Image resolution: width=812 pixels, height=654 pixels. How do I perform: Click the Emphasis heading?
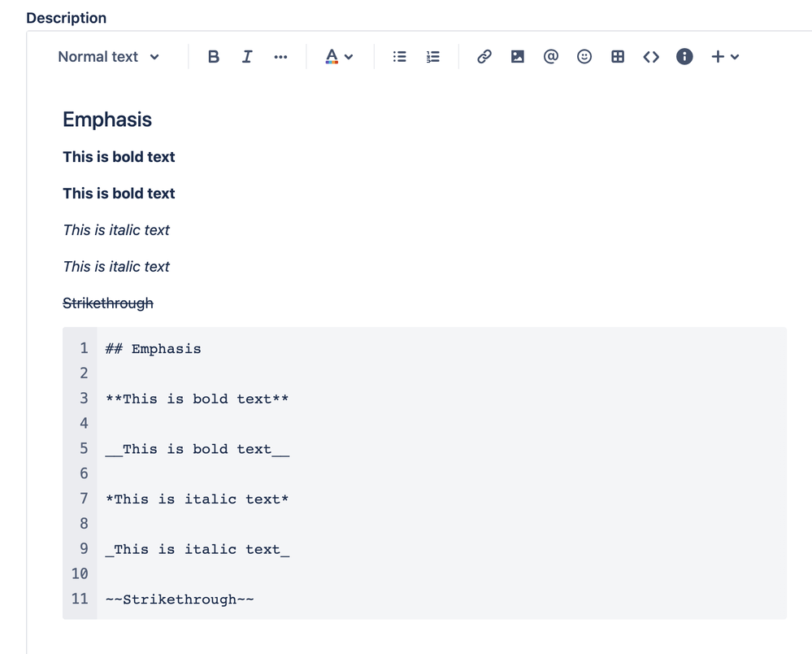(x=107, y=120)
